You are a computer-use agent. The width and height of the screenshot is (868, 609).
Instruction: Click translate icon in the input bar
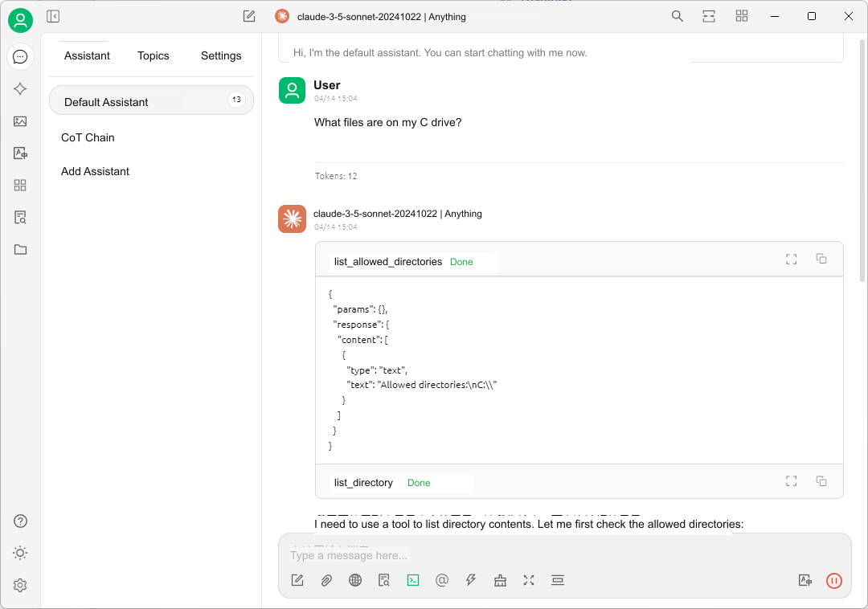click(x=805, y=580)
